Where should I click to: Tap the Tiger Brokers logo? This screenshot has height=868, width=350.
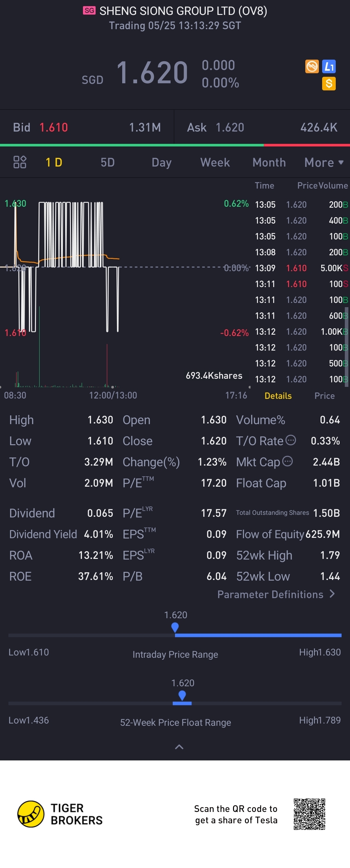coord(60,814)
